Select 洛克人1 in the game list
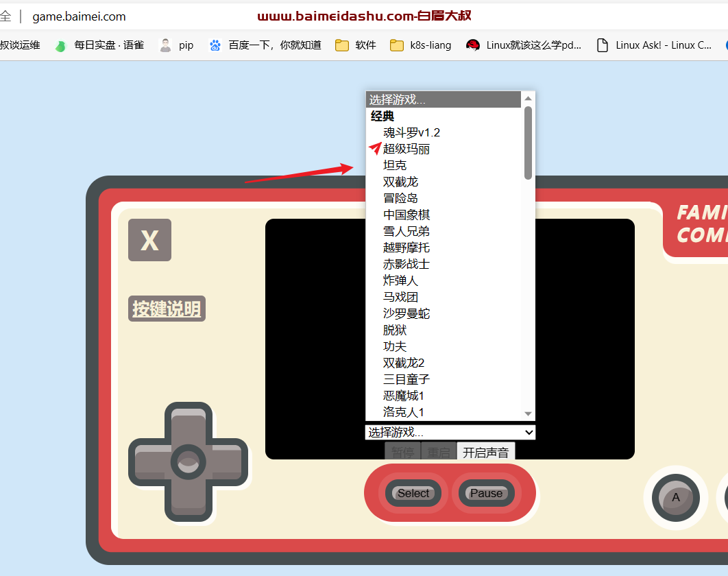The width and height of the screenshot is (728, 576). 444,413
